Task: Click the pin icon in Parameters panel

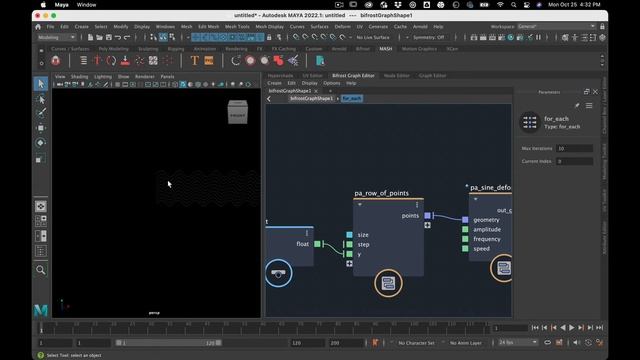Action: (577, 106)
